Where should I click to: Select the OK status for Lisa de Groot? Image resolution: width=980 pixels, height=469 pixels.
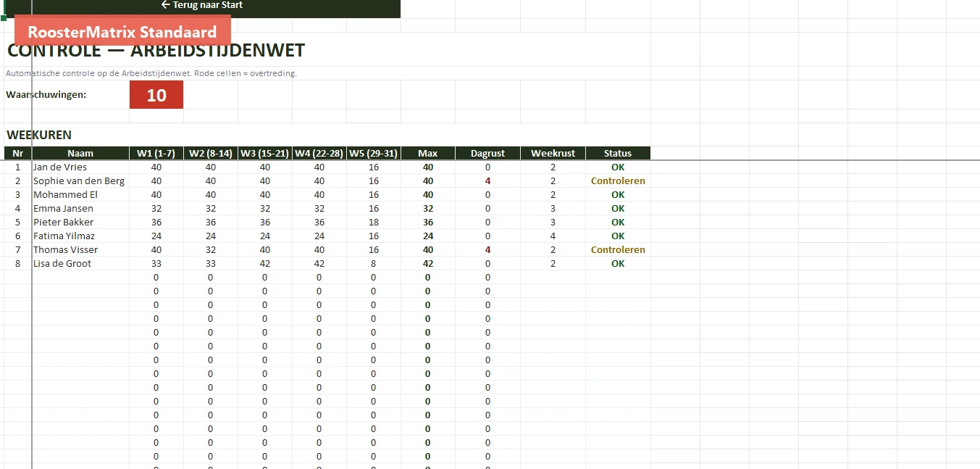coord(618,264)
